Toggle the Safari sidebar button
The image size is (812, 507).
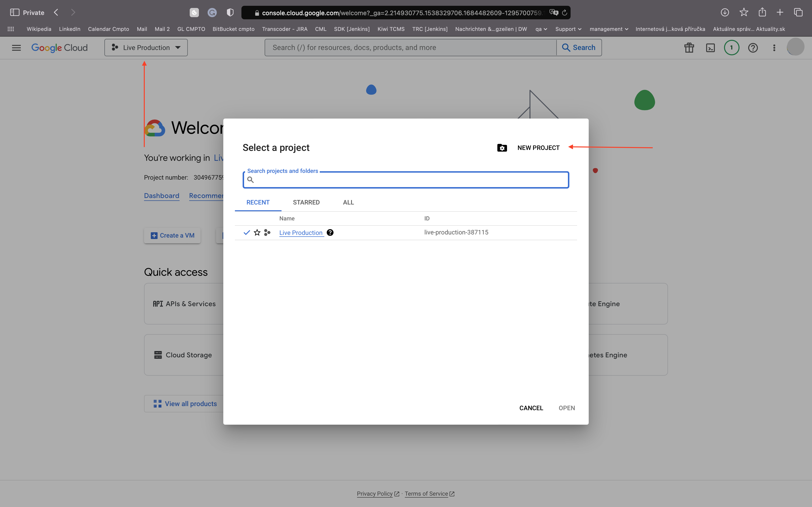[x=14, y=13]
